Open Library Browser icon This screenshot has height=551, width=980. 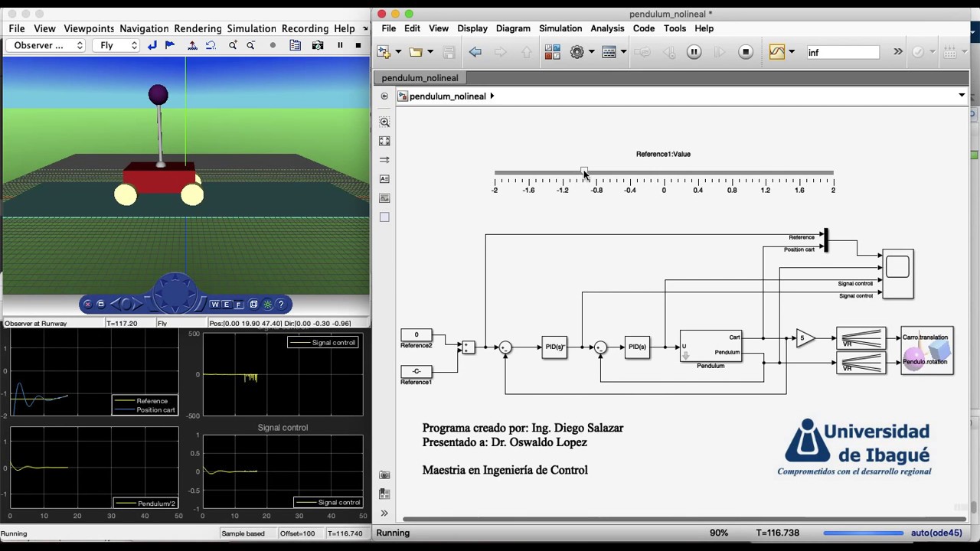pyautogui.click(x=552, y=52)
